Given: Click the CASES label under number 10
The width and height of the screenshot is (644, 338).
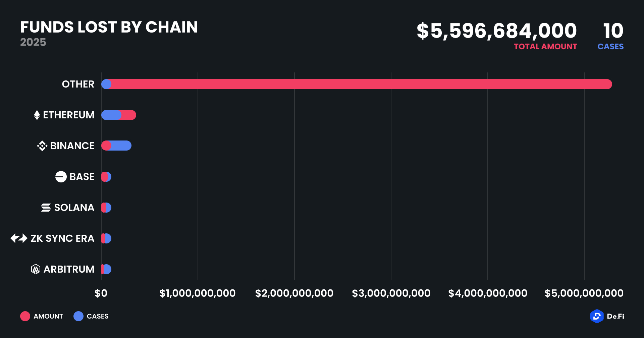Looking at the screenshot, I should (x=610, y=47).
